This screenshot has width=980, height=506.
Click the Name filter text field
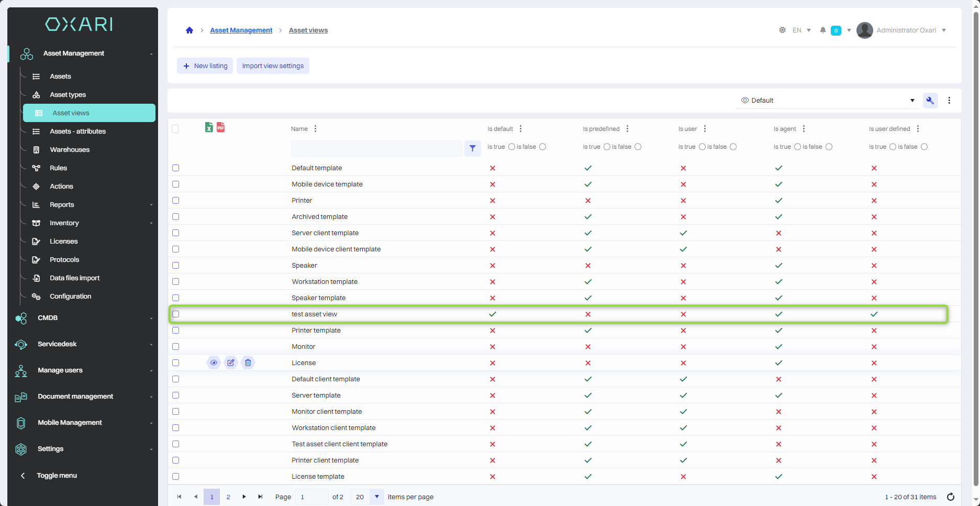pyautogui.click(x=376, y=148)
